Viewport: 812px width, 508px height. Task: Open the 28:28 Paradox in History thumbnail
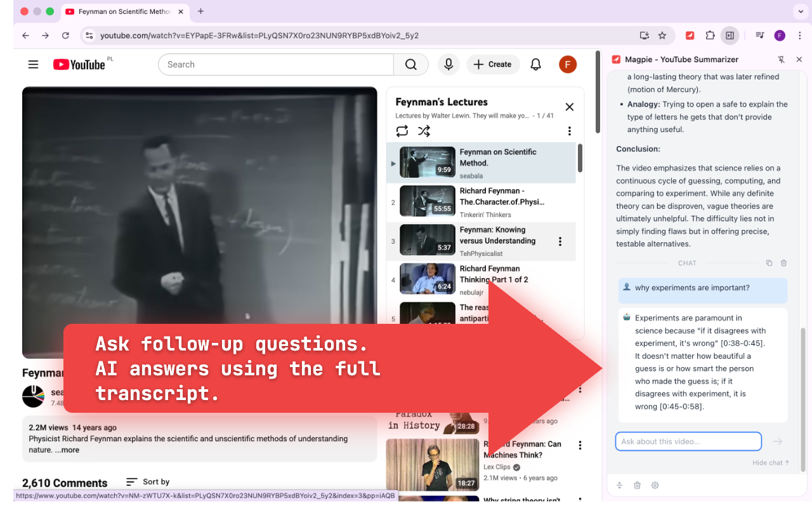pyautogui.click(x=433, y=423)
